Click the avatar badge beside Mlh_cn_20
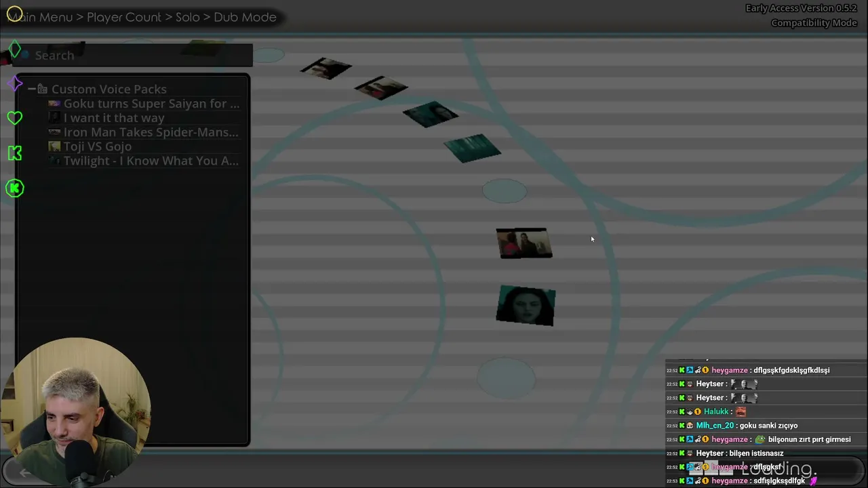This screenshot has height=488, width=868. 690,426
